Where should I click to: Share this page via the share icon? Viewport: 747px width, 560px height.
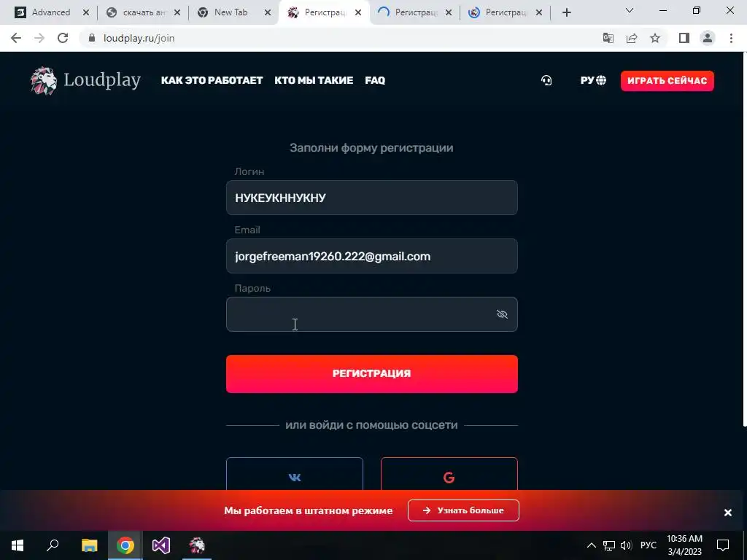pos(632,38)
